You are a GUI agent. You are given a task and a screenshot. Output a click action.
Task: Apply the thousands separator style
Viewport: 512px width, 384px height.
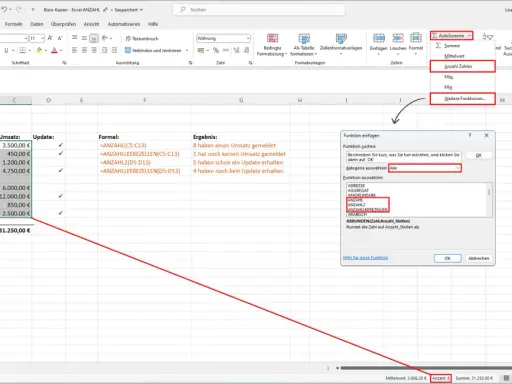point(226,50)
